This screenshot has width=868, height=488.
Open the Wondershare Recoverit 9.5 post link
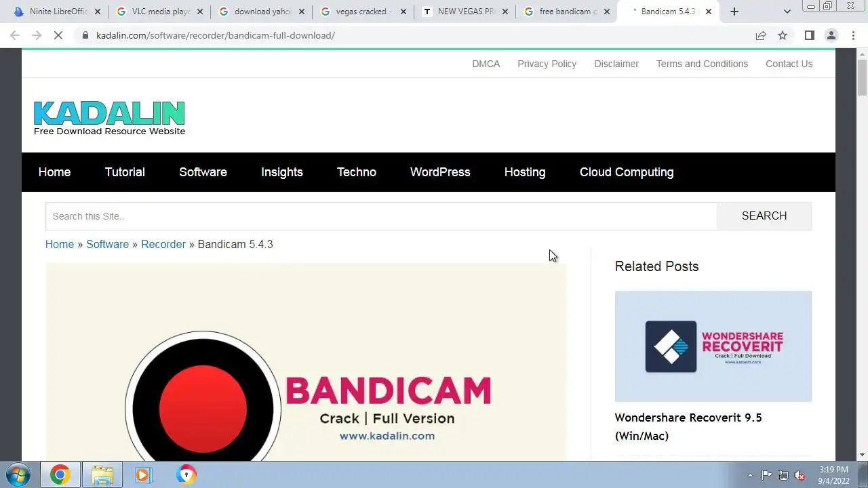[688, 426]
